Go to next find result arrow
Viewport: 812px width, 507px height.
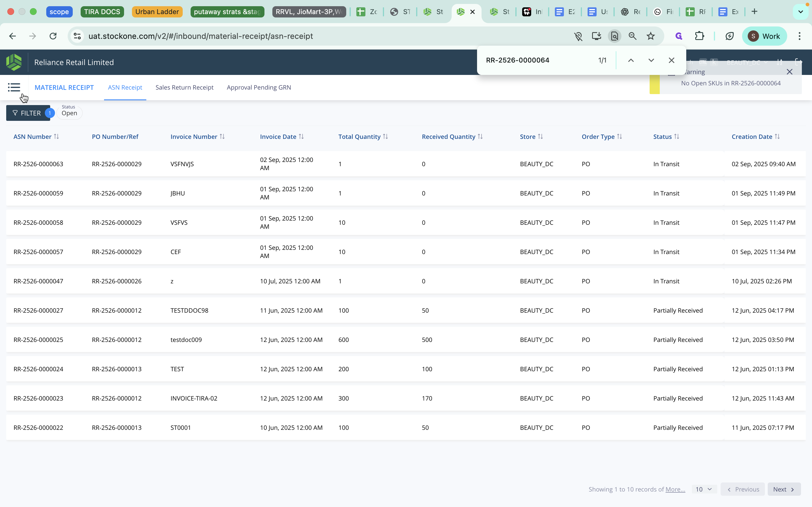(651, 60)
